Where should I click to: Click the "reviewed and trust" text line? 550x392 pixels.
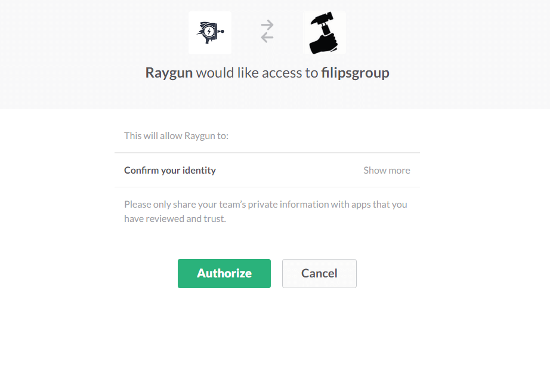(x=175, y=219)
